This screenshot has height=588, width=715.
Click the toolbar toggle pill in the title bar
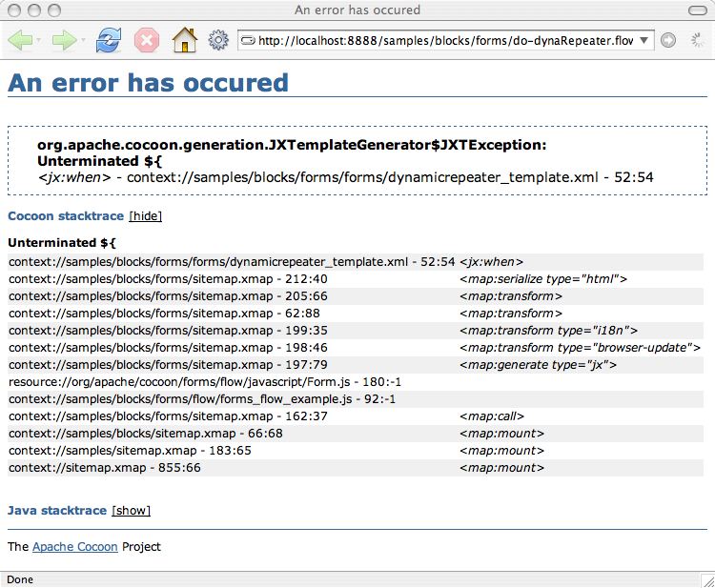click(697, 10)
